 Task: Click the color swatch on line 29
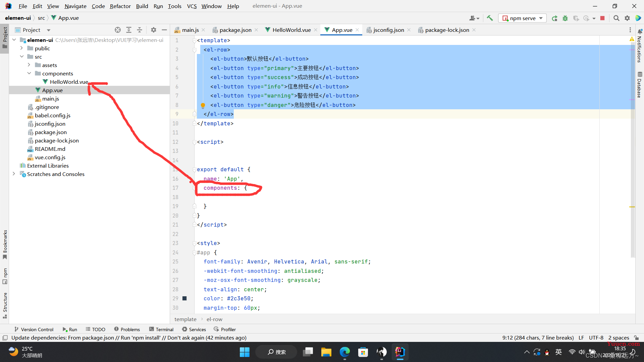[x=184, y=298]
